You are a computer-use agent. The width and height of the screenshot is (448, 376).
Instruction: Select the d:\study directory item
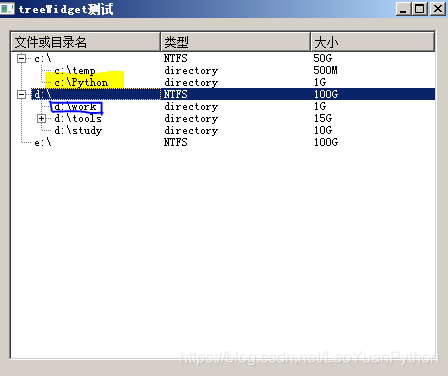point(78,131)
